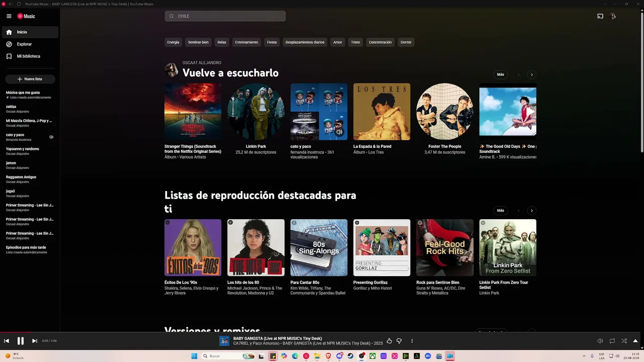644x362 pixels.
Task: Open Linkin Park From Zero Tour Setlist cover
Action: (508, 247)
